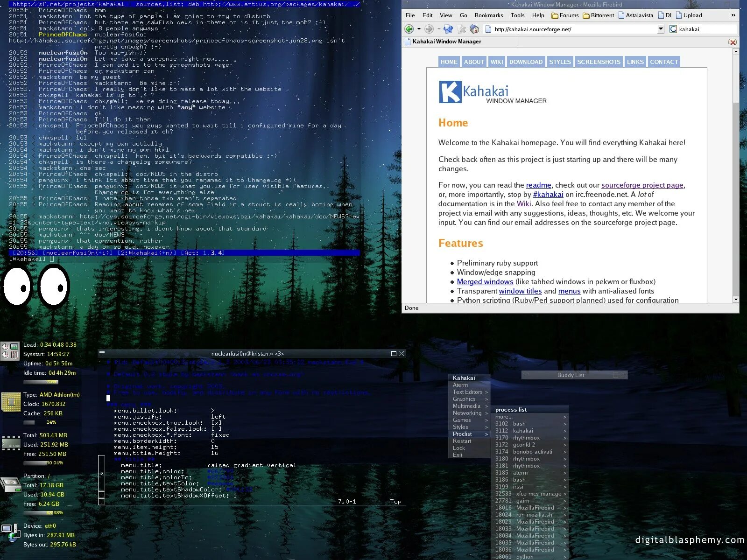Select Proclist in the Kahakai menu
The height and width of the screenshot is (560, 747).
click(470, 434)
